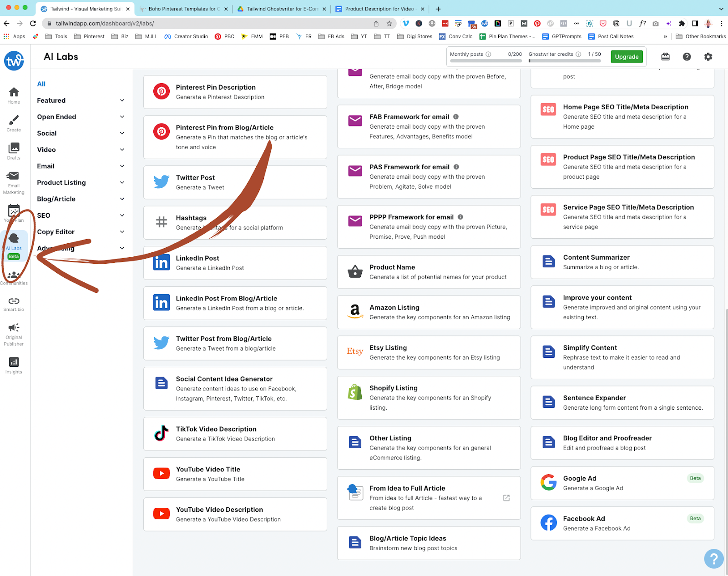Open the Twitter Post generator
728x576 pixels.
[235, 182]
